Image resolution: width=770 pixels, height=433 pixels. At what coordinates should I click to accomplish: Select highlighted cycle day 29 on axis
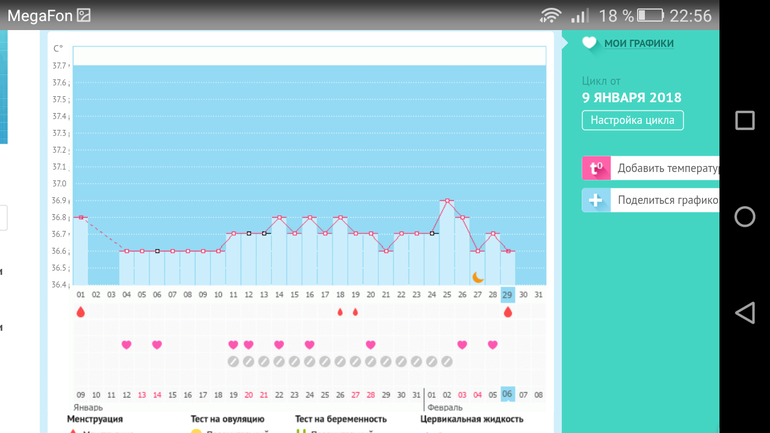(x=508, y=295)
